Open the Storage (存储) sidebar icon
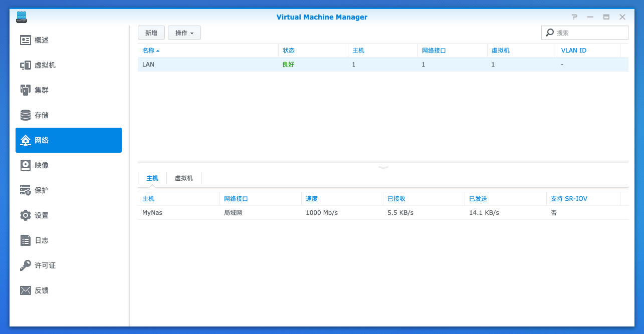644x334 pixels. pyautogui.click(x=26, y=115)
